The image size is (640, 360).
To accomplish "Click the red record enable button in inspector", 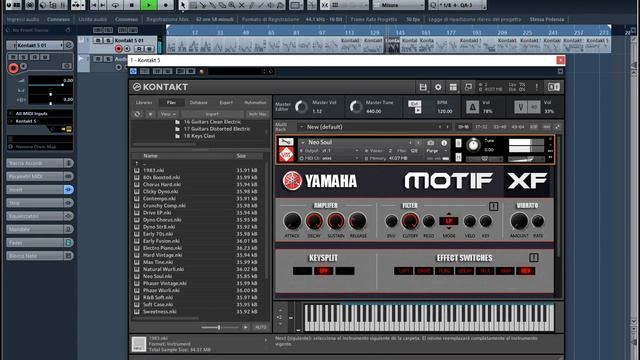I will click(x=13, y=68).
